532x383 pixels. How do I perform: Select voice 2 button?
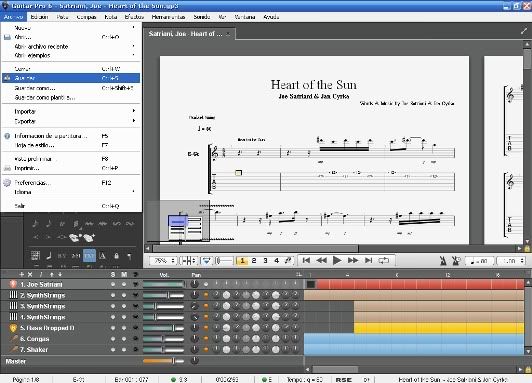[x=254, y=261]
